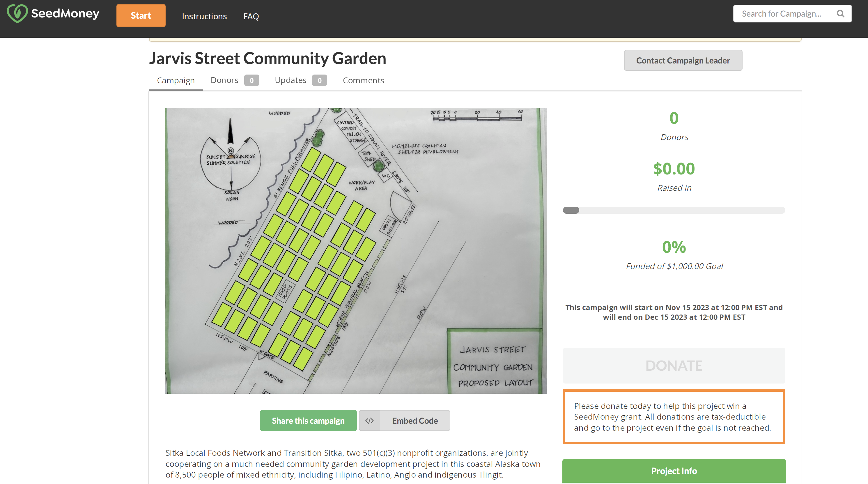
Task: Click the Embed Code button
Action: (414, 421)
